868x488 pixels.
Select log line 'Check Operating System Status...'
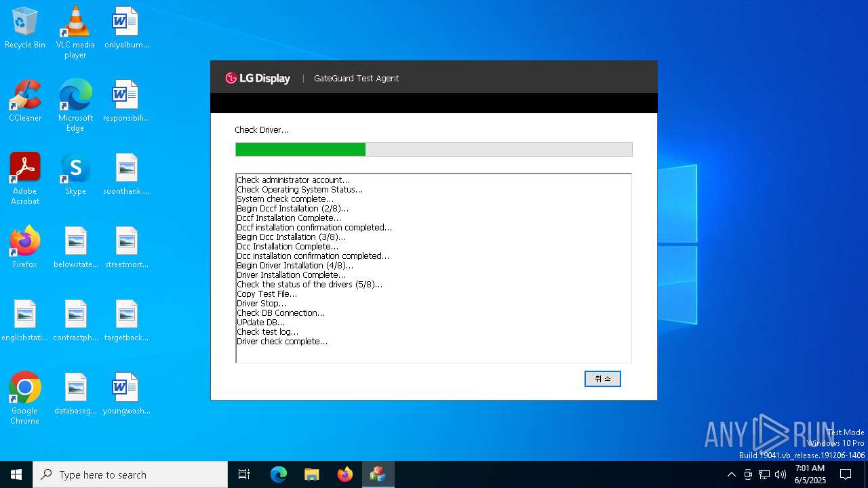300,189
